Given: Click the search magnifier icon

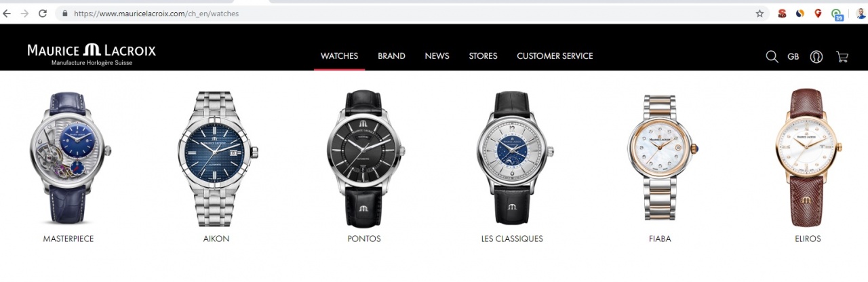Looking at the screenshot, I should pyautogui.click(x=772, y=56).
